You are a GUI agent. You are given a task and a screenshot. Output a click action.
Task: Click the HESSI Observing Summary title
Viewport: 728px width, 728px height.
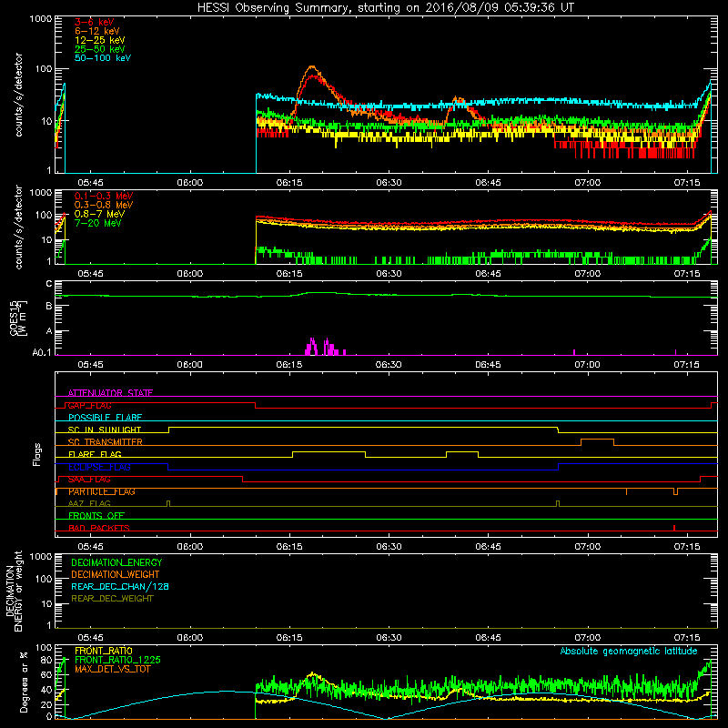[x=385, y=8]
